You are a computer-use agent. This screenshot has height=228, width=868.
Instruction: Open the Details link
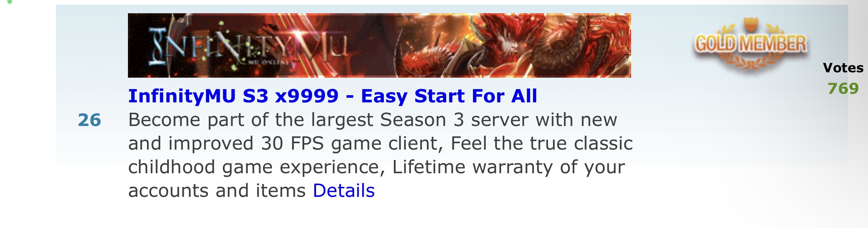[344, 190]
